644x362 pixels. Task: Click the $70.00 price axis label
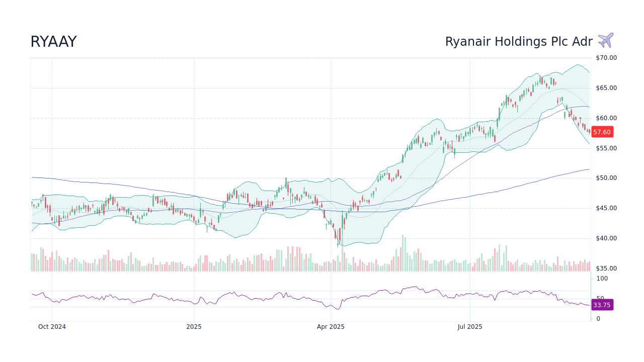pyautogui.click(x=605, y=57)
